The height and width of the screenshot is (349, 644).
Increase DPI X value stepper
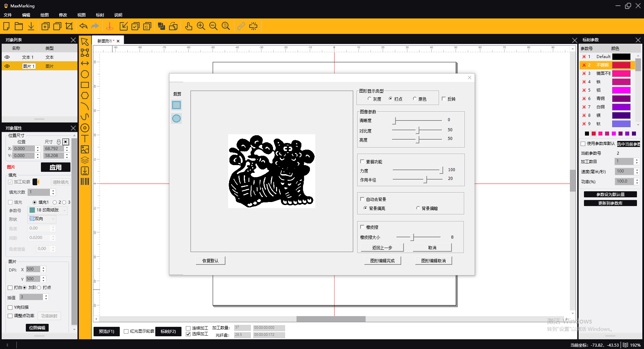point(43,268)
